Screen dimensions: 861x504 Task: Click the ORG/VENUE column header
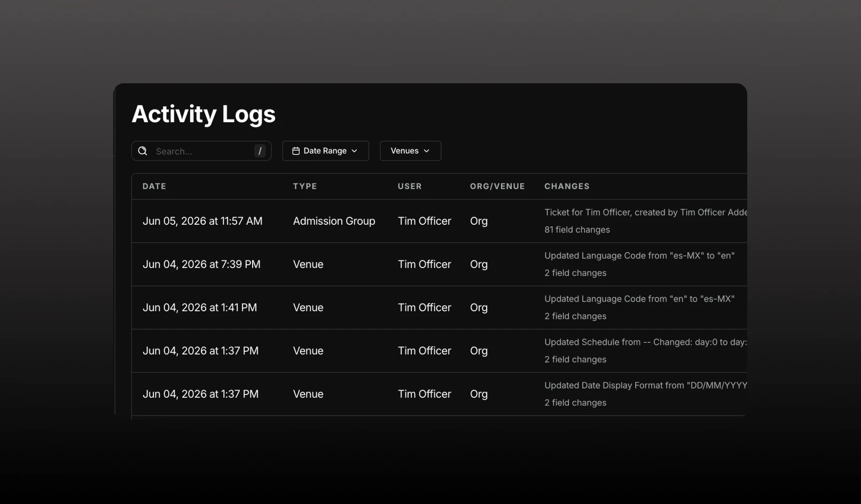(x=497, y=186)
